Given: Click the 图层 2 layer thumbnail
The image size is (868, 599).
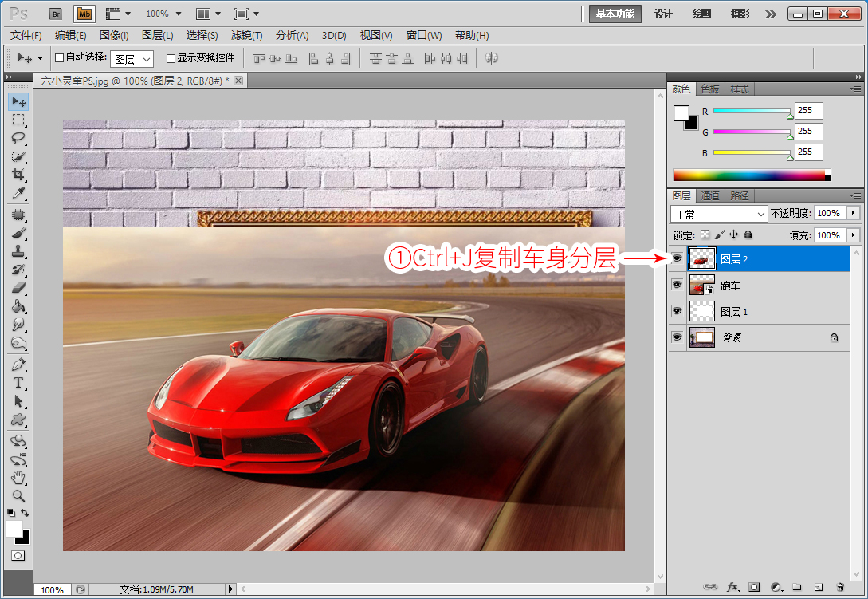Looking at the screenshot, I should coord(702,258).
